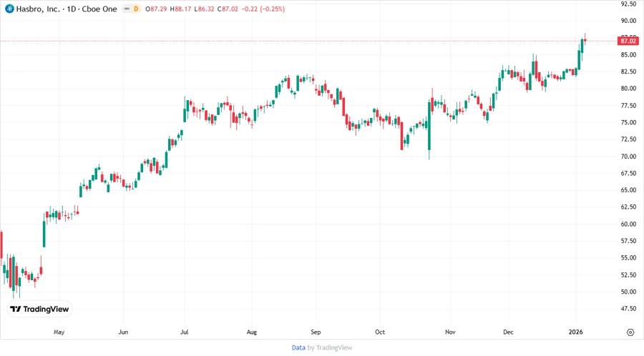
Task: Click the Nov label on time axis
Action: pos(450,332)
